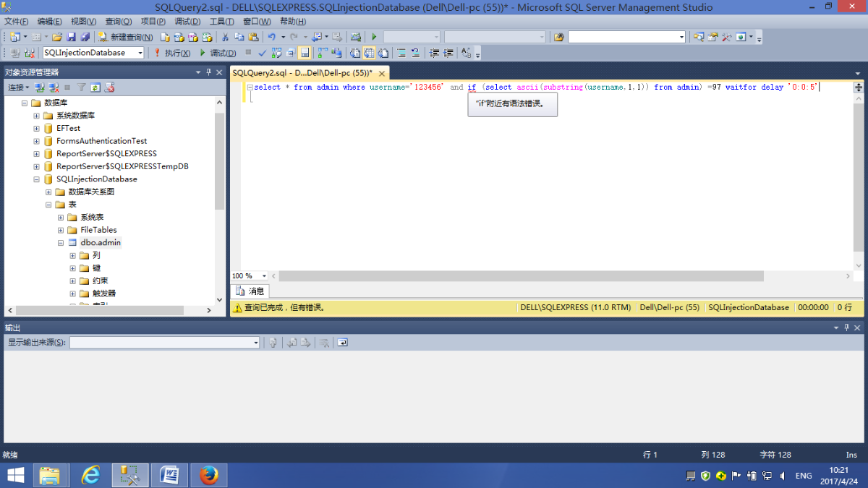Image resolution: width=868 pixels, height=488 pixels.
Task: Expand the 触发器 folder node
Action: 72,293
